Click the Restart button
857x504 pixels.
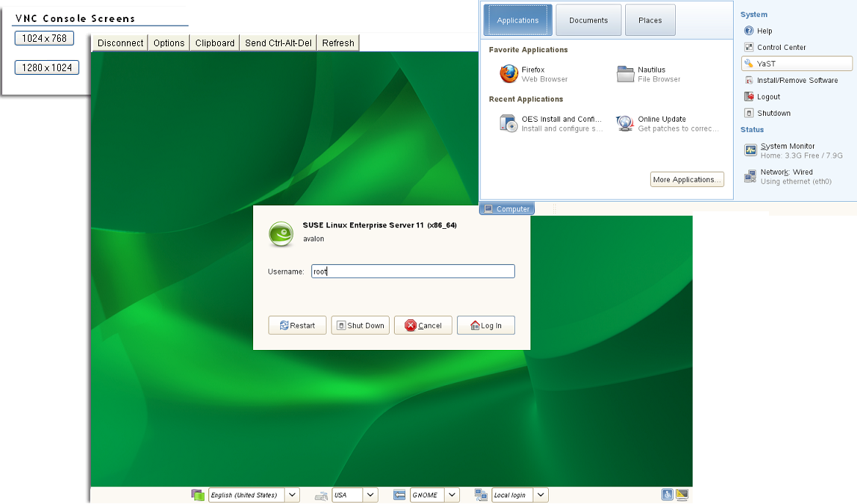[x=297, y=325]
